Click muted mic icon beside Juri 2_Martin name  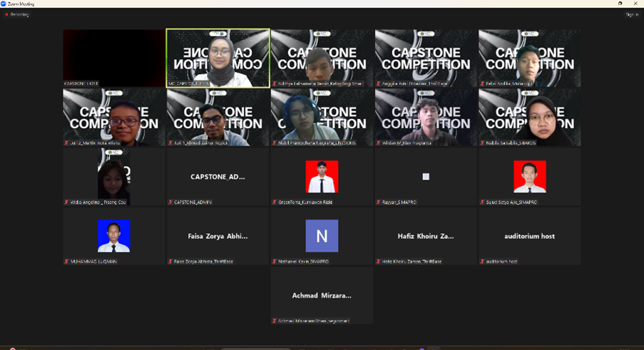point(66,143)
